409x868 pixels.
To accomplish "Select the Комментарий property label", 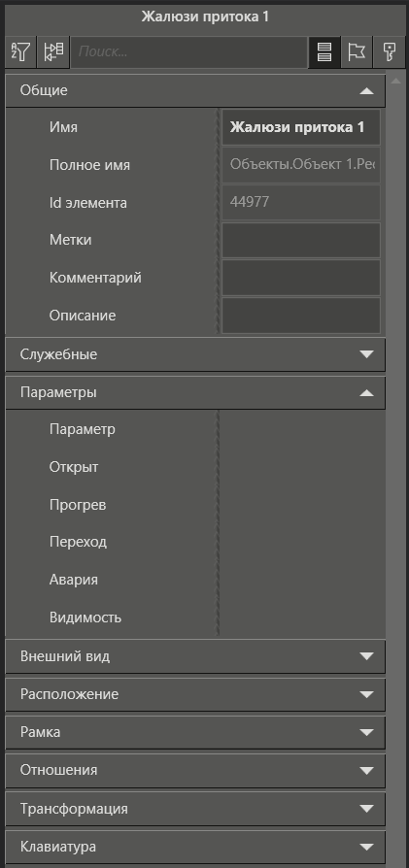I will (x=95, y=278).
